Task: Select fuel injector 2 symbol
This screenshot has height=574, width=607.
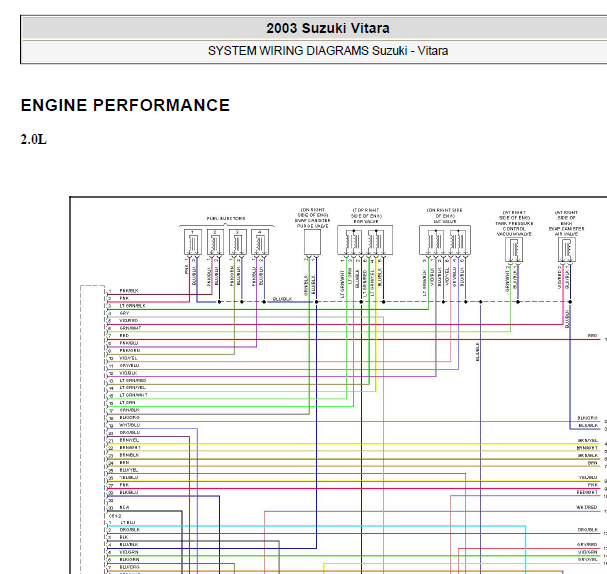Action: 215,242
